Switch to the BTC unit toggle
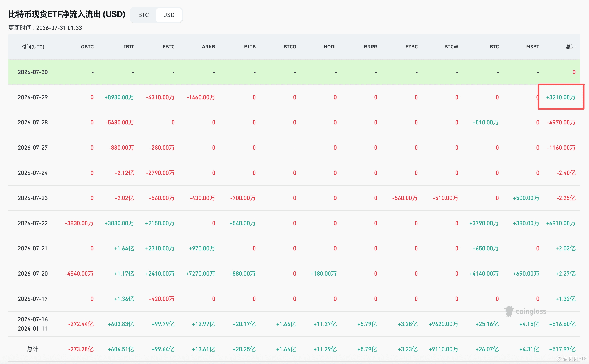Image resolution: width=589 pixels, height=364 pixels. pos(143,15)
